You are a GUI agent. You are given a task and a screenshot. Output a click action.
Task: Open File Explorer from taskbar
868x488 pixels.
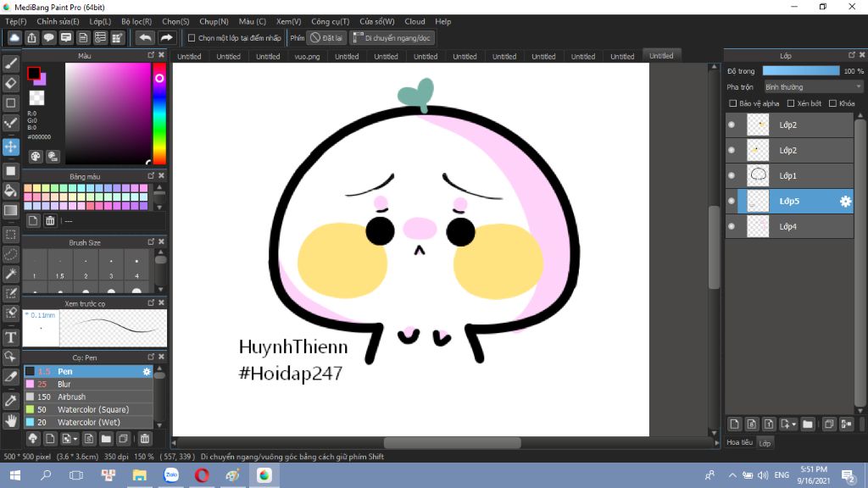click(x=139, y=475)
